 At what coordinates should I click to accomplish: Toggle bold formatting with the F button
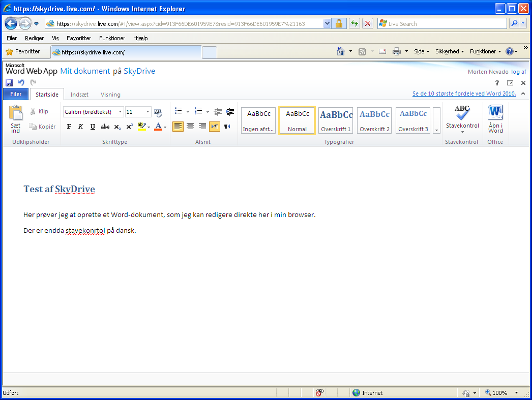click(x=69, y=127)
